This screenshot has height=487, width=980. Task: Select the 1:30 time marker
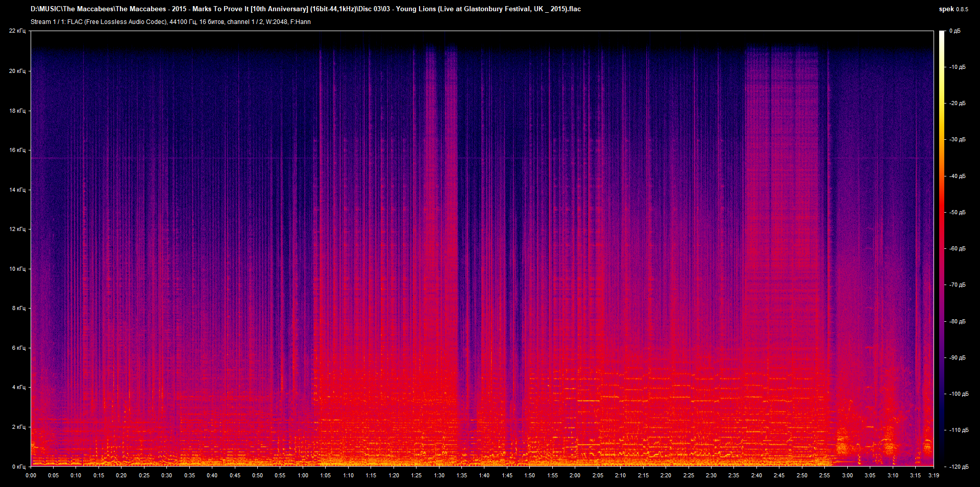pos(439,475)
